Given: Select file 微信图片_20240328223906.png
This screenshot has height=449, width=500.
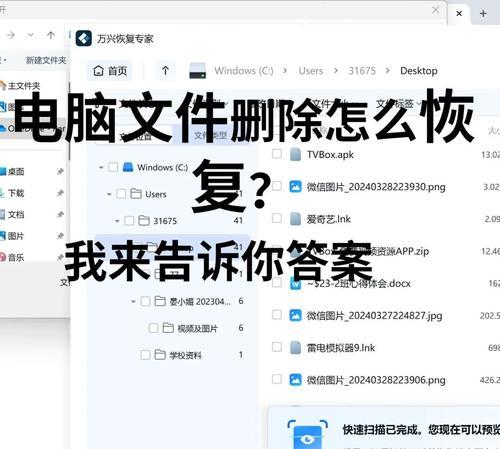Looking at the screenshot, I should [376, 380].
